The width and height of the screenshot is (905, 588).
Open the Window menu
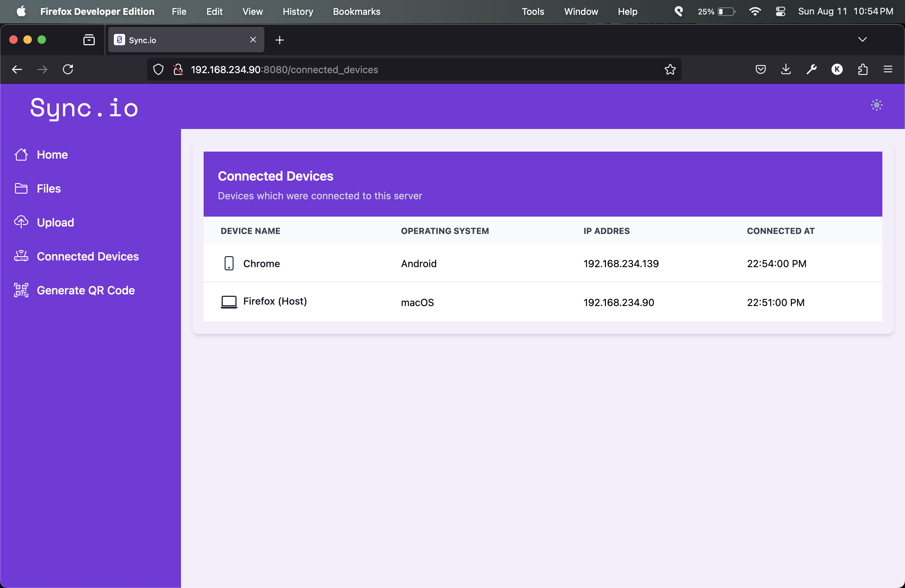581,11
